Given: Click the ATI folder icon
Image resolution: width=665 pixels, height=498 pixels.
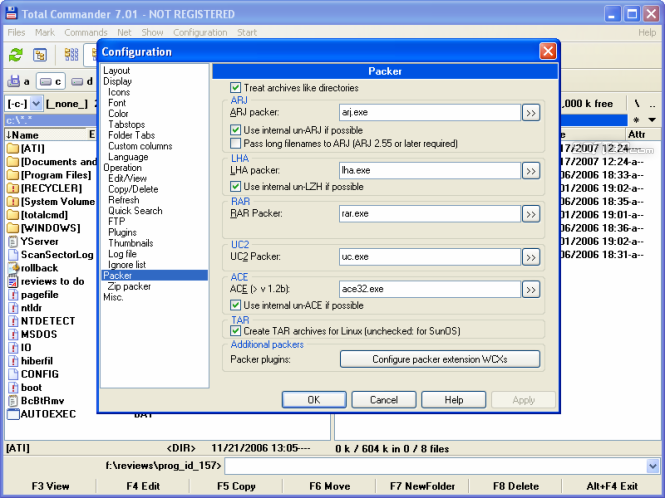Looking at the screenshot, I should coord(13,148).
